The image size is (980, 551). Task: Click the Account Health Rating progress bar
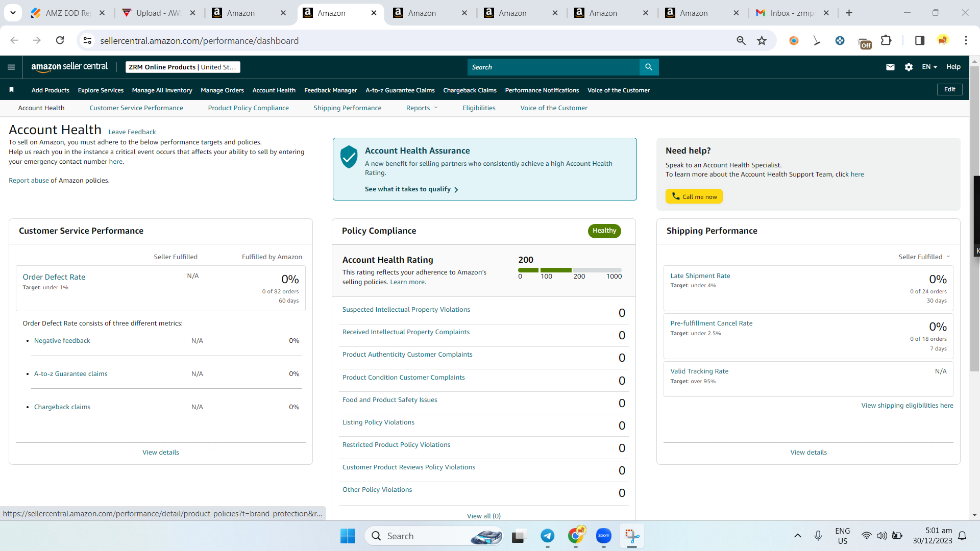(x=570, y=270)
